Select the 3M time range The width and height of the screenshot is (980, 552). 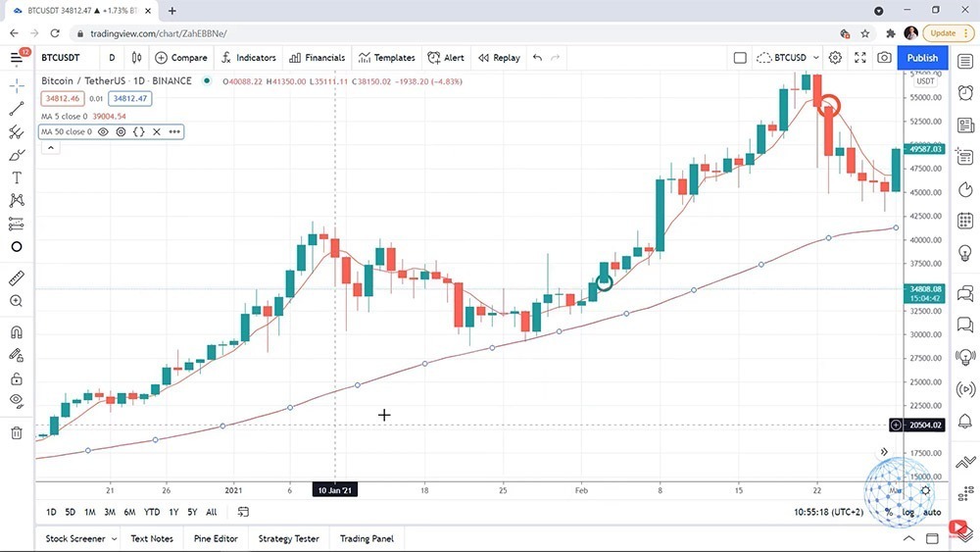coord(110,512)
